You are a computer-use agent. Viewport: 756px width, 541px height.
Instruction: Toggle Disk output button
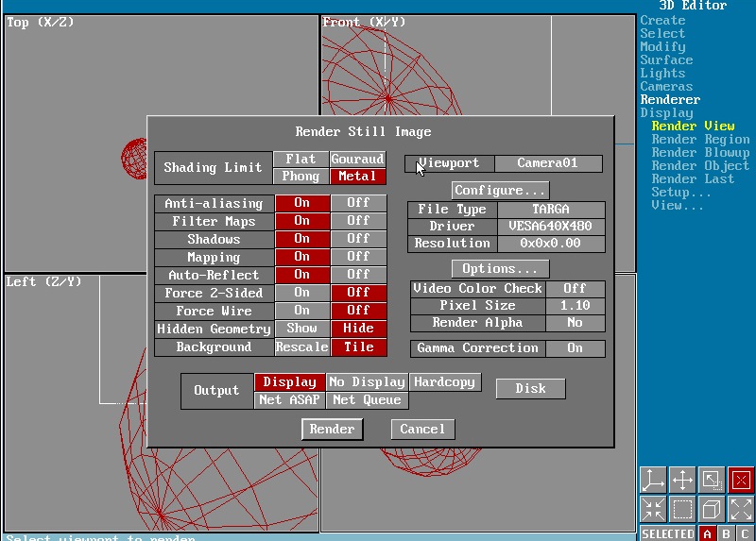[530, 388]
